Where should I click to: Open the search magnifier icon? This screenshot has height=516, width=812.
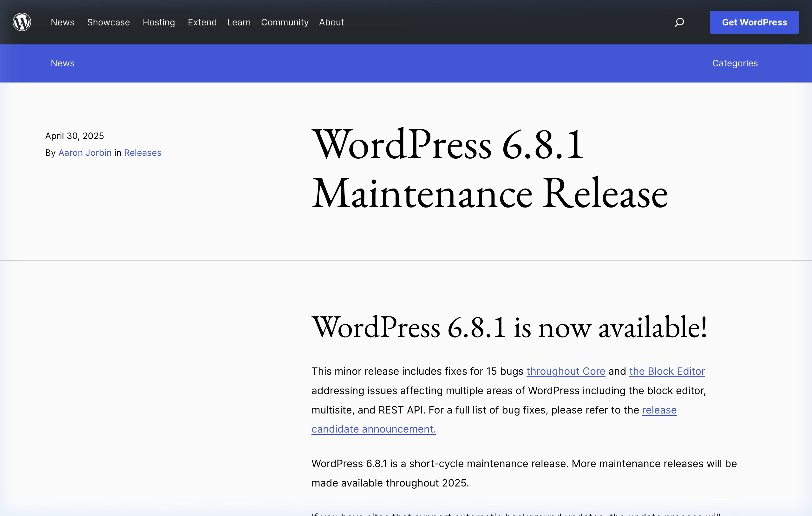(x=679, y=22)
